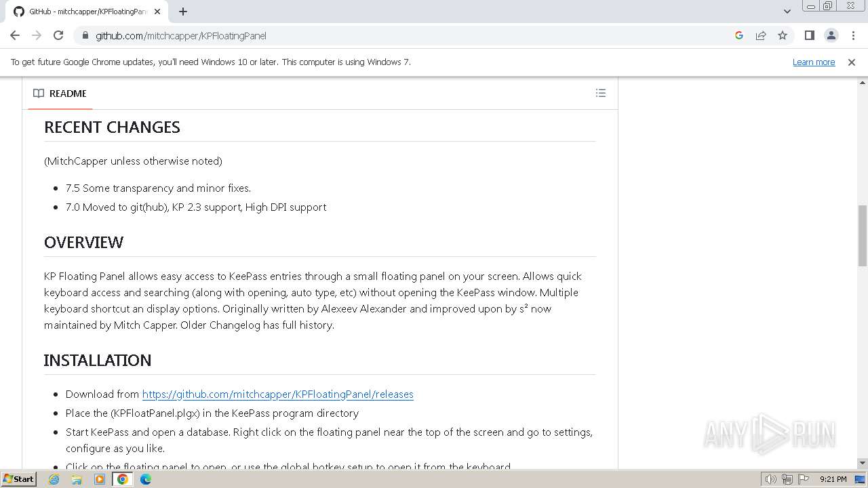Open the README outline menu
This screenshot has width=868, height=488.
601,94
